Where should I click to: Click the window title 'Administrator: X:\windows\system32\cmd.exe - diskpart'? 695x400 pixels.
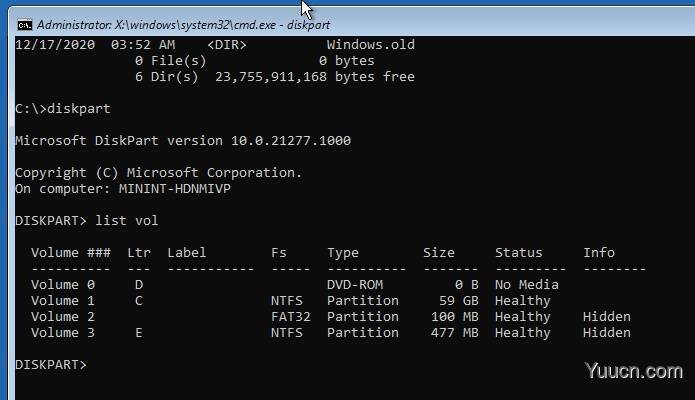click(x=183, y=25)
